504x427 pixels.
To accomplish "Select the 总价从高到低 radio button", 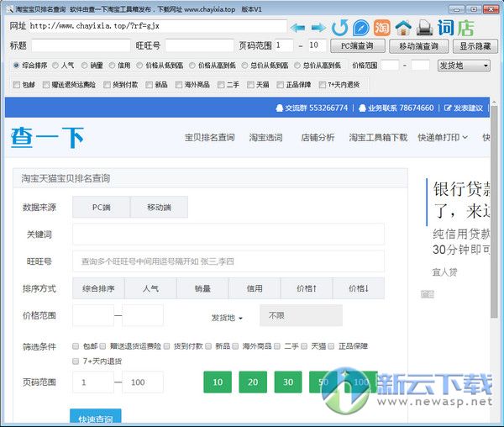I will (297, 66).
